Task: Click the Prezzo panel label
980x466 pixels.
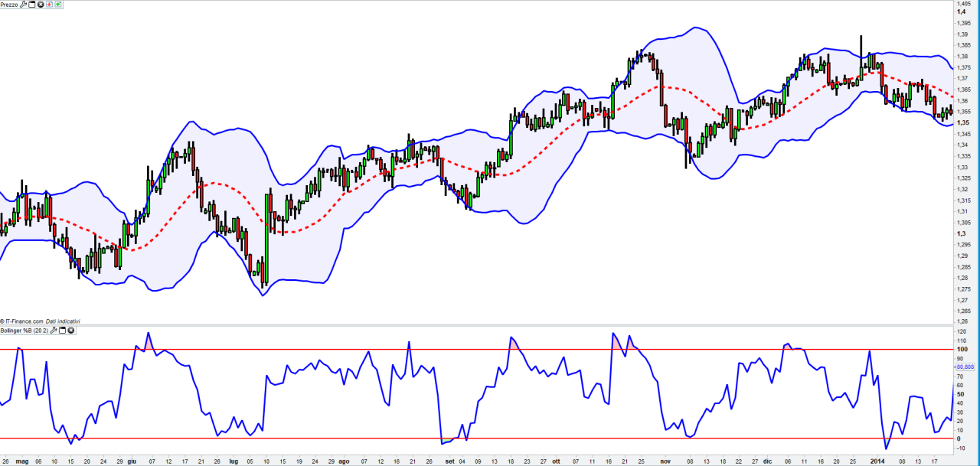Action: point(9,5)
